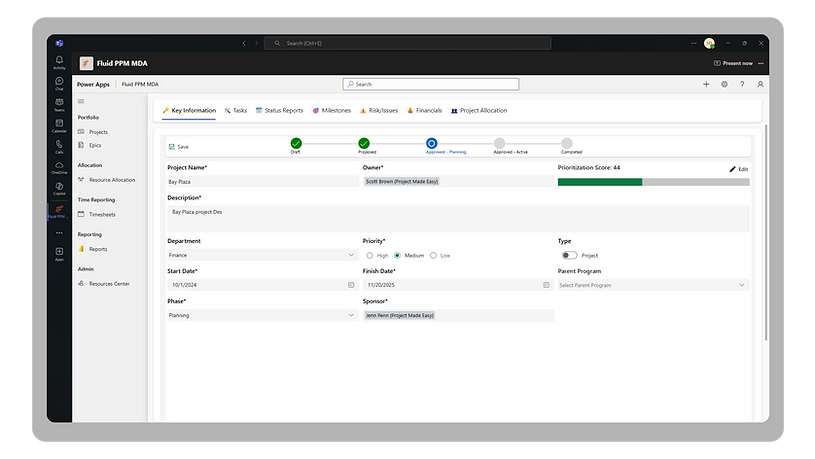Open the Teams icon in the left rail

(x=59, y=102)
